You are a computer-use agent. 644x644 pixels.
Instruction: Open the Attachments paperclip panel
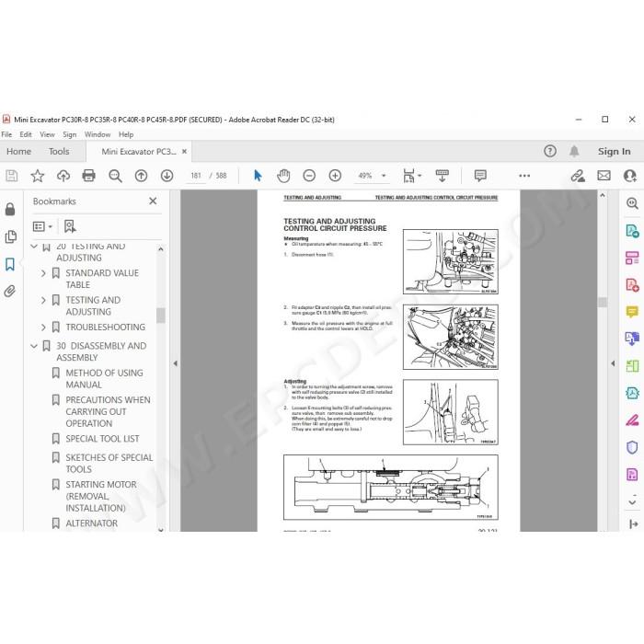[x=10, y=292]
